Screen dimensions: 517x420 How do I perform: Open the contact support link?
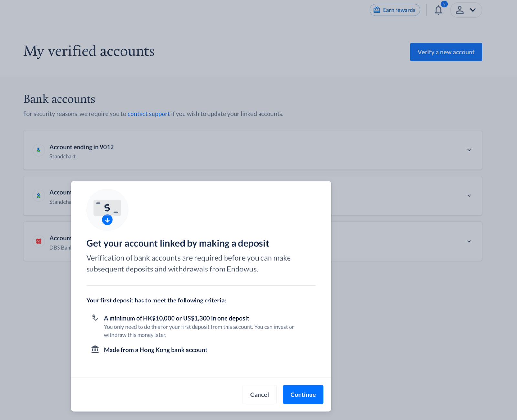149,114
